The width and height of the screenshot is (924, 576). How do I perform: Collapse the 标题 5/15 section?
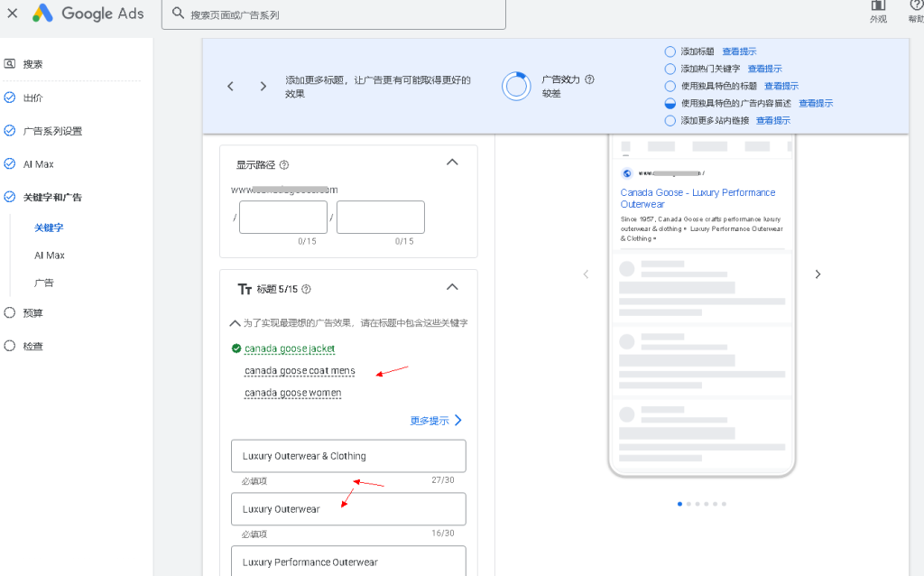452,286
